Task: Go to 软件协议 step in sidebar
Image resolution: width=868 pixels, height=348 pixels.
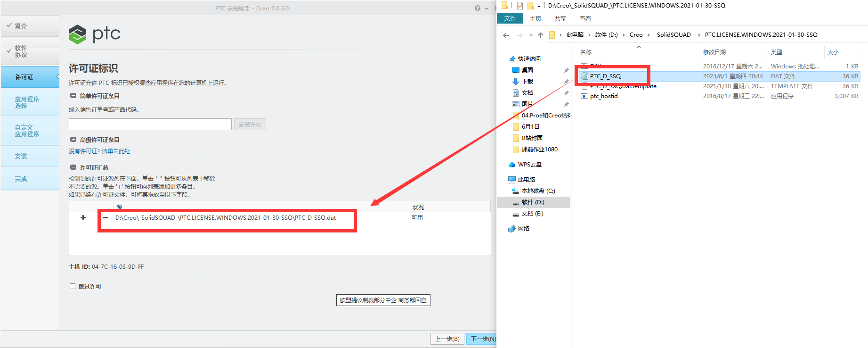Action: (30, 51)
